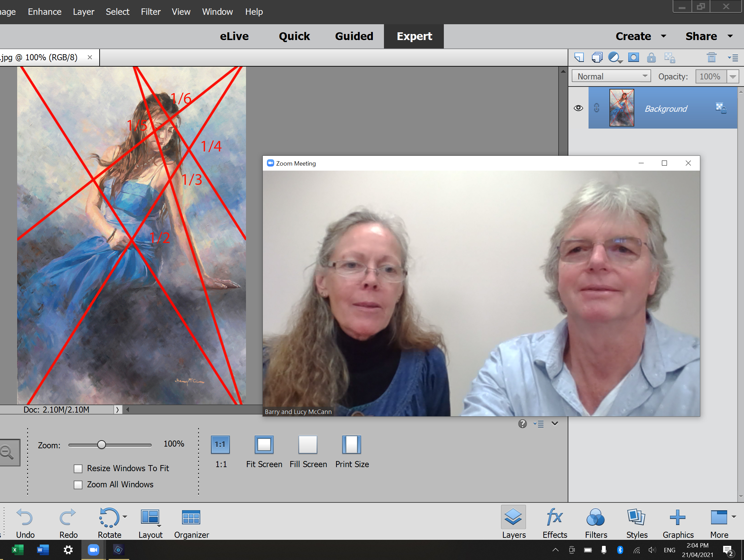Click the lock icon on Background layer
The width and height of the screenshot is (744, 560).
(721, 108)
